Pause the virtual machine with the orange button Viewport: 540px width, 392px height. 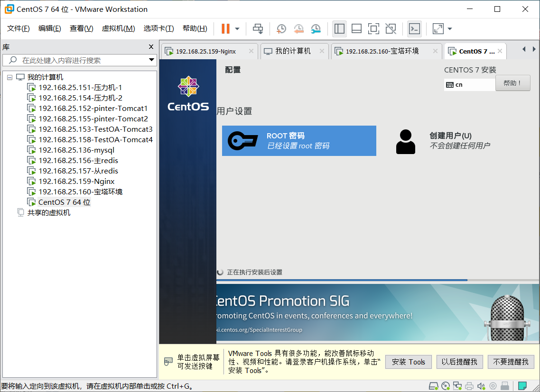point(225,28)
